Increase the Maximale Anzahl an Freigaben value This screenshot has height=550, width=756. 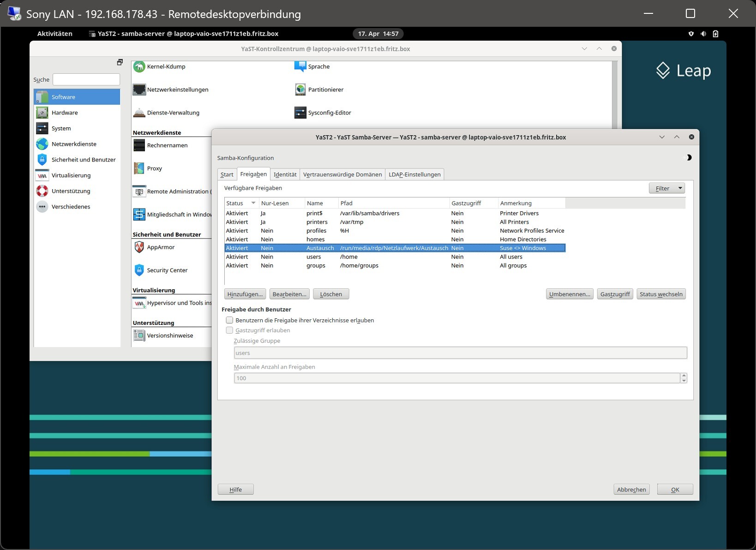point(684,376)
